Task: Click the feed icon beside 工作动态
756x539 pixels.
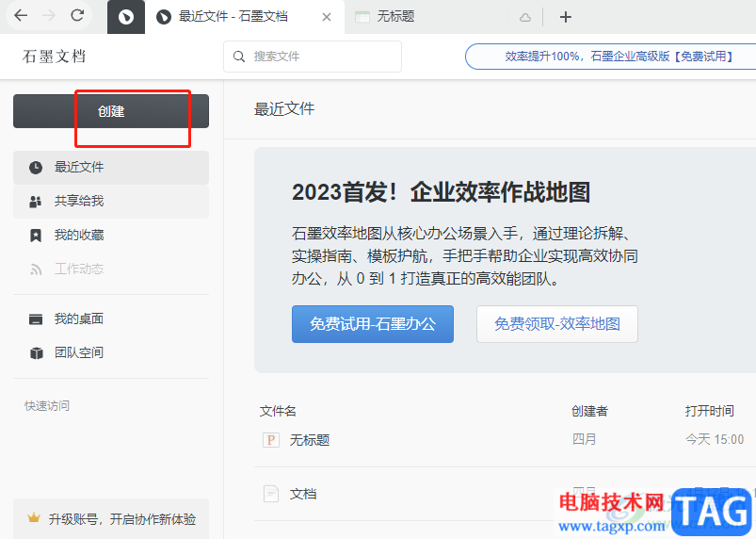Action: click(36, 269)
